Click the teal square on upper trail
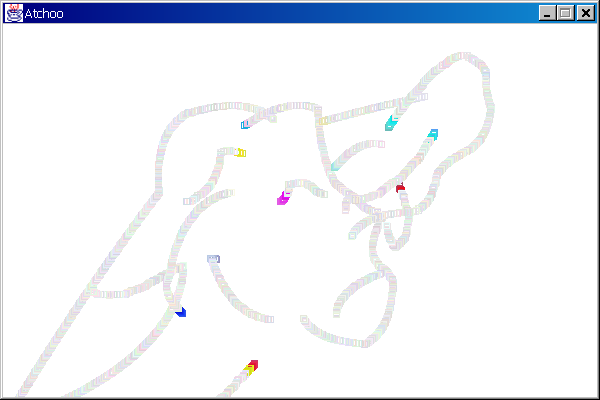The width and height of the screenshot is (600, 400). (x=390, y=124)
